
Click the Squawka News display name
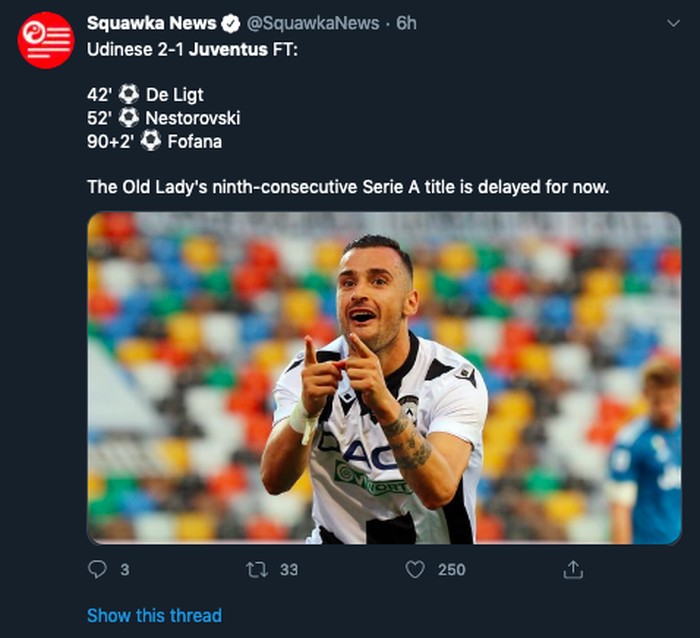pyautogui.click(x=151, y=23)
